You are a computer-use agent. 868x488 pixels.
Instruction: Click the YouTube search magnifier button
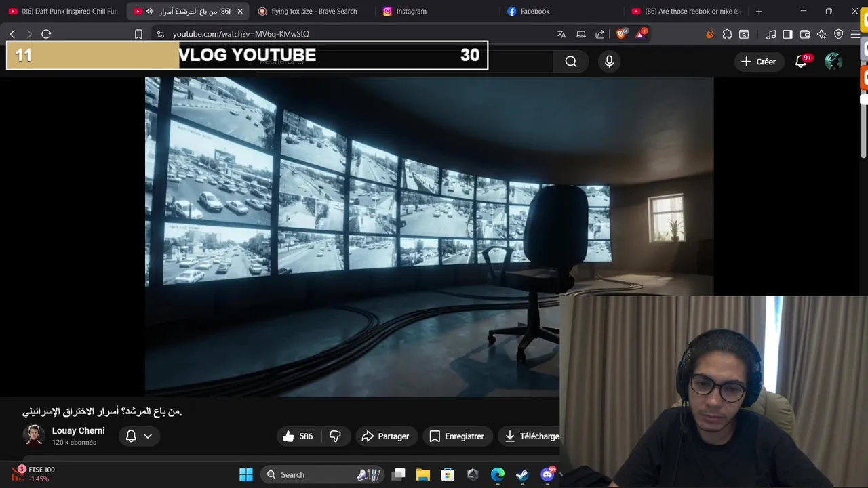[x=571, y=62]
